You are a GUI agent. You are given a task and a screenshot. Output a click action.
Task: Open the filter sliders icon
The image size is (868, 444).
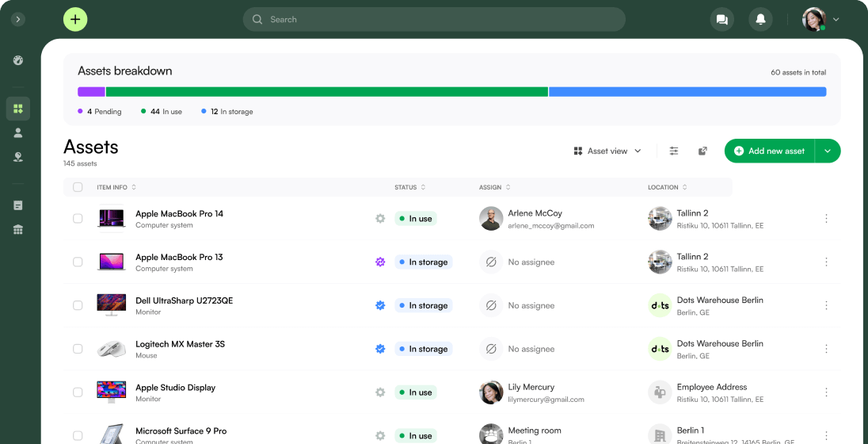(674, 151)
